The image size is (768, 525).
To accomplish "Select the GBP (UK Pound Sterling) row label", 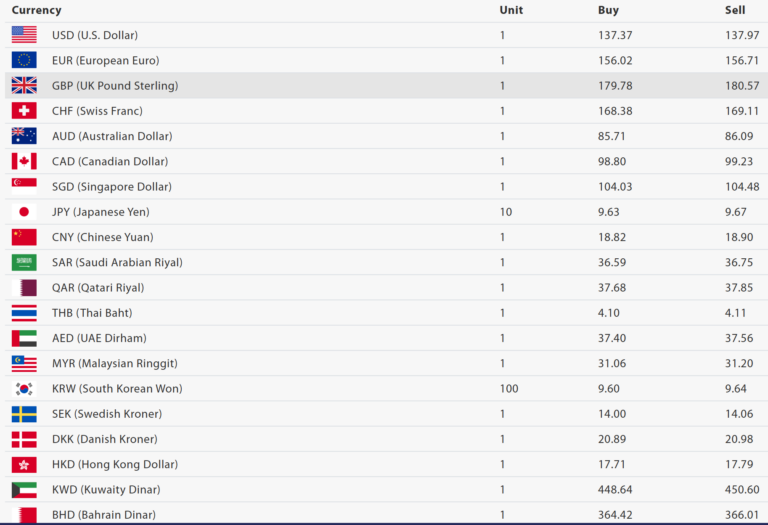I will [x=114, y=86].
